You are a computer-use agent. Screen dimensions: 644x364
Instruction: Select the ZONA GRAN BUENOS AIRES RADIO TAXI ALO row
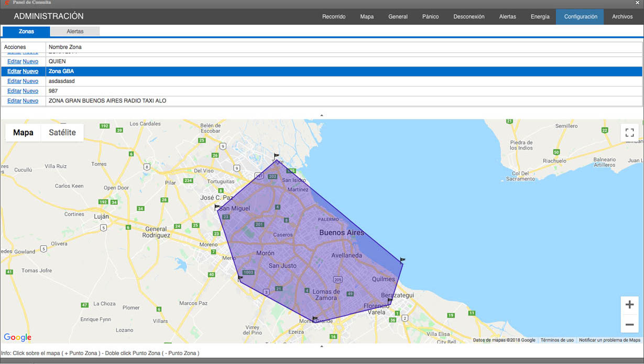pyautogui.click(x=107, y=101)
